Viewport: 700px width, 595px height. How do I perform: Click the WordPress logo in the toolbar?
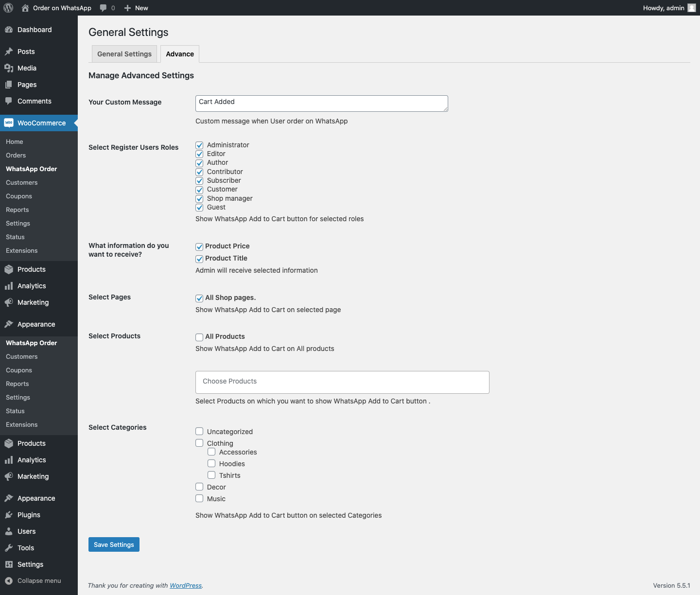coord(8,8)
